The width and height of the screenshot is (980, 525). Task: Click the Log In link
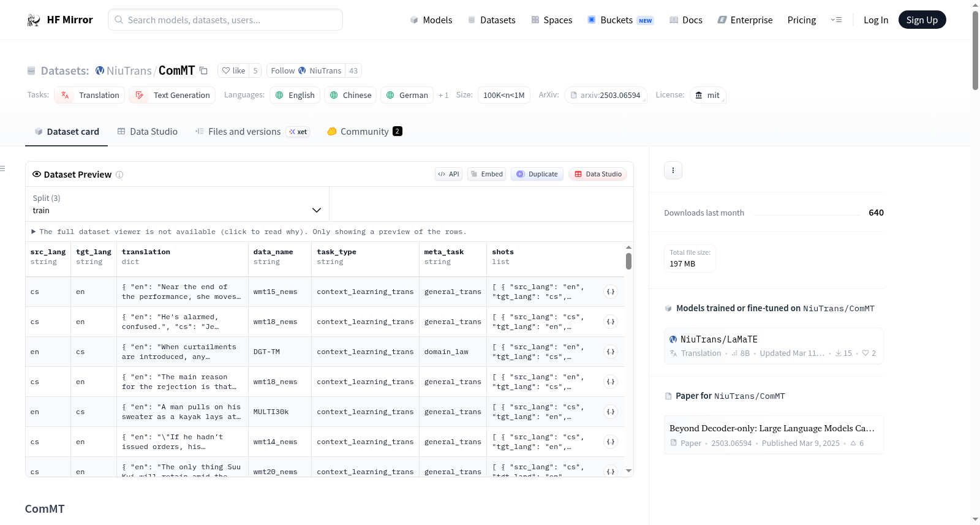pos(876,20)
